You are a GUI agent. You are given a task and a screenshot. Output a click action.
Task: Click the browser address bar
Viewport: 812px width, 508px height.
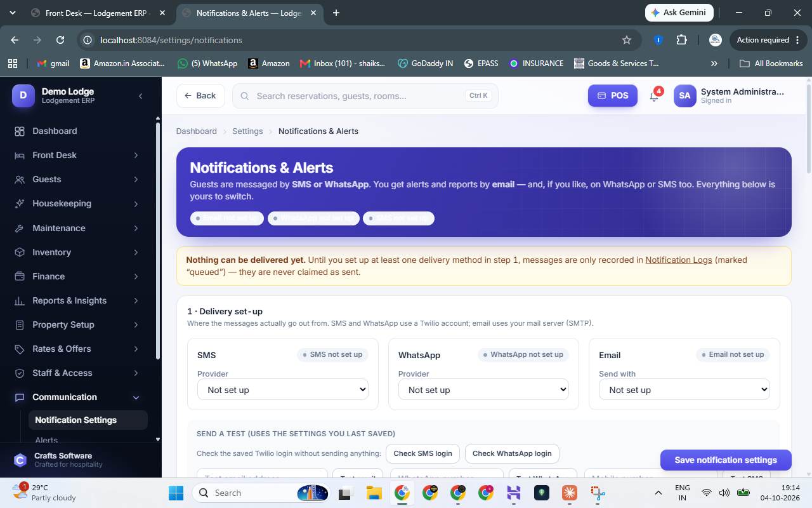[358, 40]
